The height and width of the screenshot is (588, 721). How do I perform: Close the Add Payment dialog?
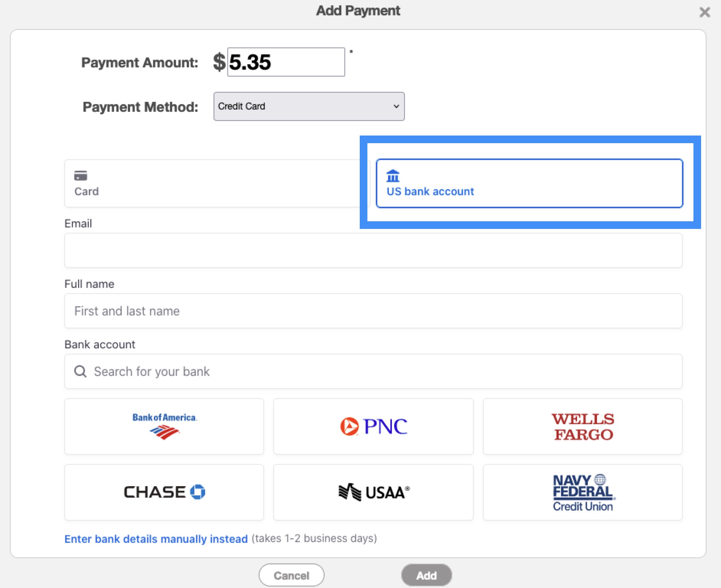(x=705, y=12)
